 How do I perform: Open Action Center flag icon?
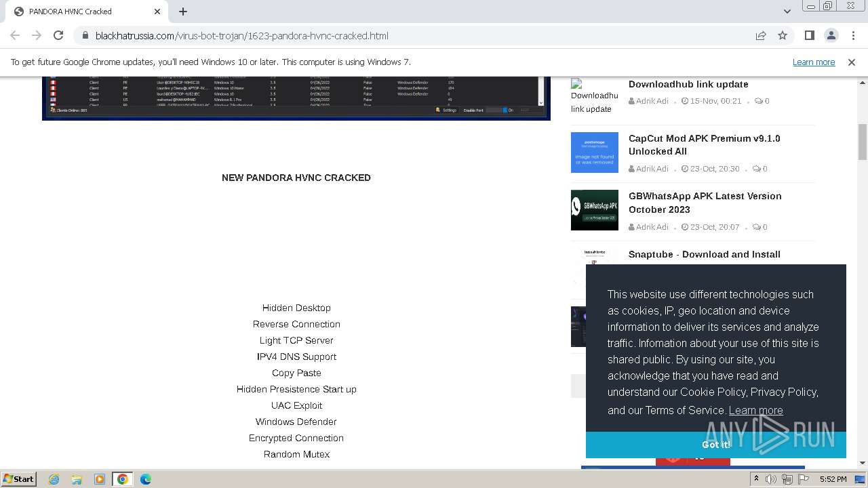[804, 479]
